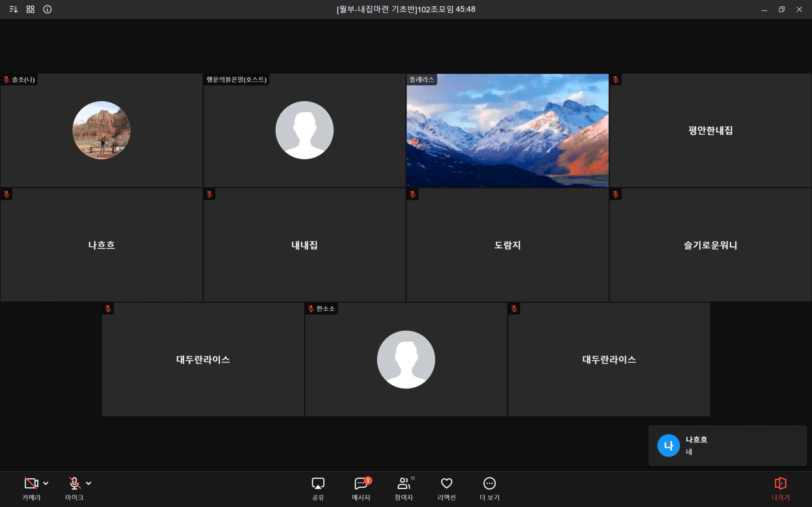This screenshot has height=507, width=812.
Task: Restore the meeting window size
Action: click(782, 10)
